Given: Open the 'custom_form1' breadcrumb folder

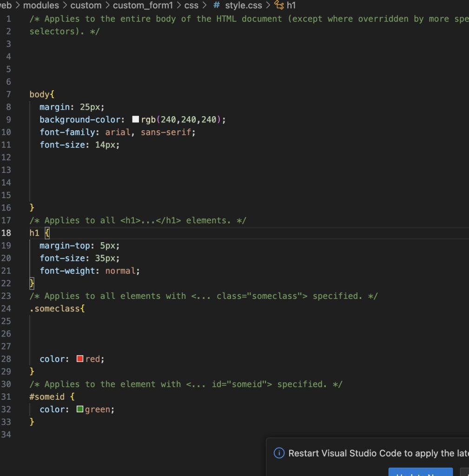Looking at the screenshot, I should point(143,5).
